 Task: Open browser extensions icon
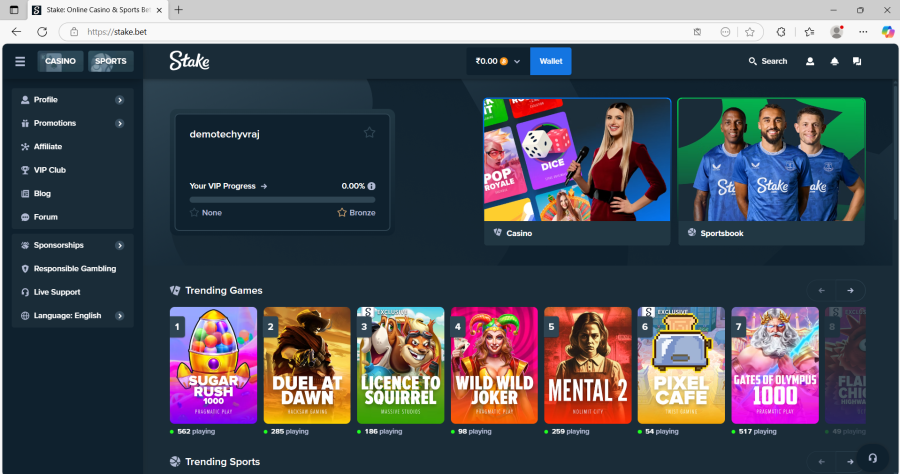click(x=781, y=32)
